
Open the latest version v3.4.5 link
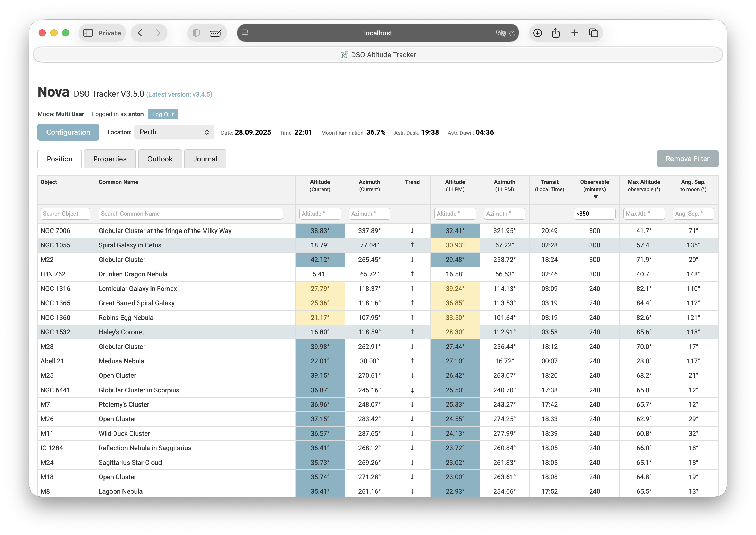click(179, 95)
